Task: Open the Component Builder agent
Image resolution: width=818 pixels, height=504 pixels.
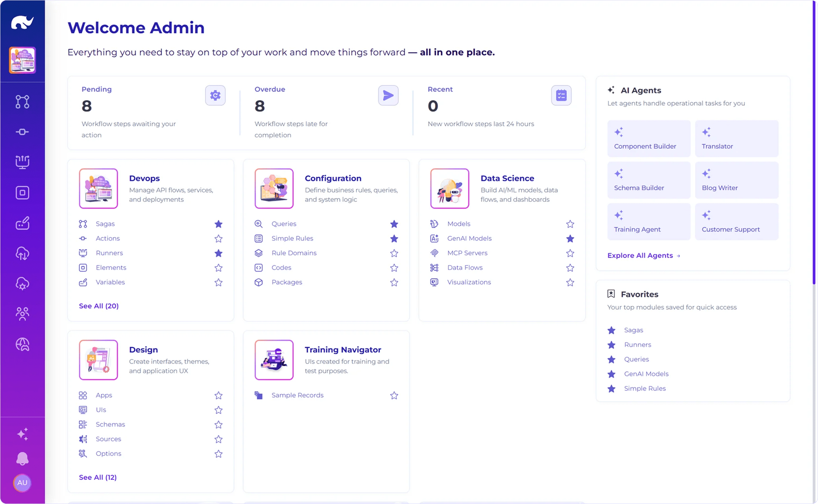Action: 649,138
